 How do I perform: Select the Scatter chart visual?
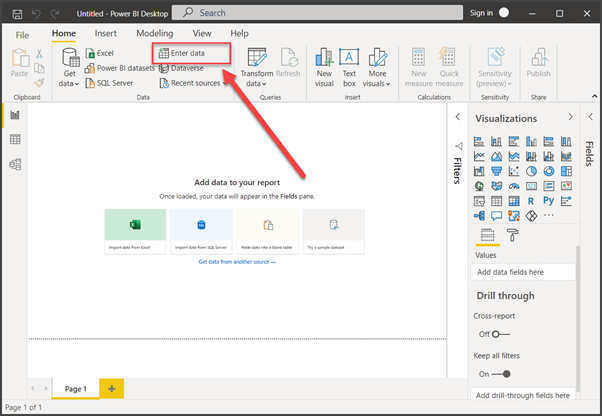pyautogui.click(x=514, y=171)
